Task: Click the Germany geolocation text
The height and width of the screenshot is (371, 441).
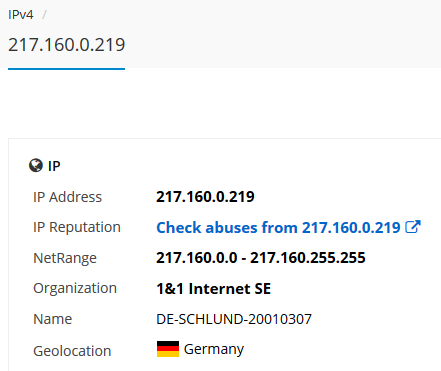Action: point(214,349)
